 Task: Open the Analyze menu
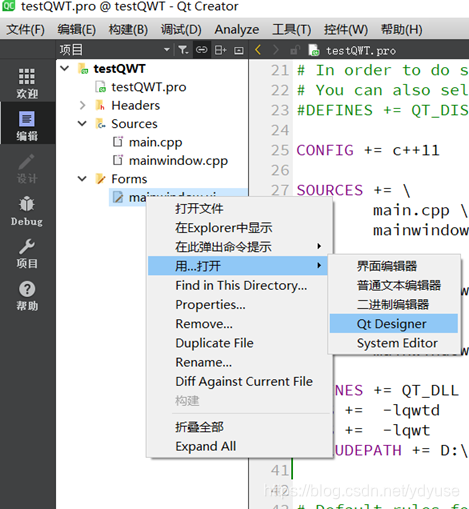click(237, 30)
